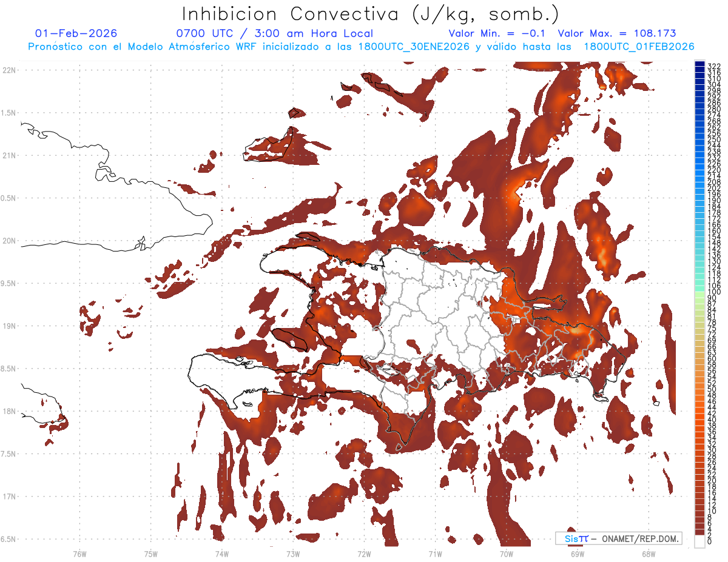Image resolution: width=728 pixels, height=562 pixels.
Task: Click the 73W longitude label
Action: (x=293, y=554)
